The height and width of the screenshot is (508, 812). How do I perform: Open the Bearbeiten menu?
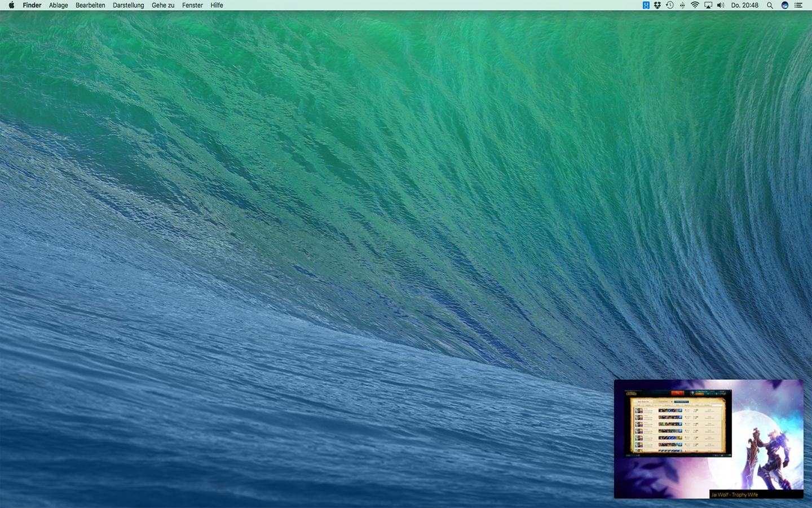pyautogui.click(x=90, y=5)
